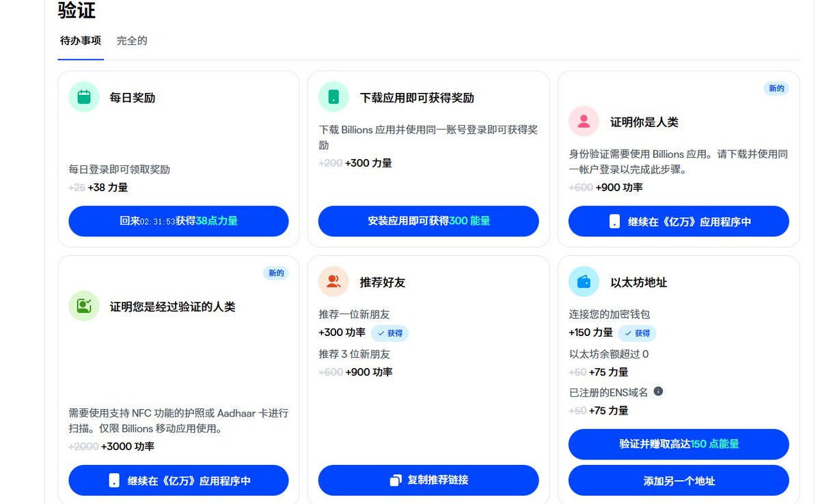Screen dimensions: 820x504
Task: Click the 已注册的ENS域名 text
Action: pyautogui.click(x=609, y=392)
